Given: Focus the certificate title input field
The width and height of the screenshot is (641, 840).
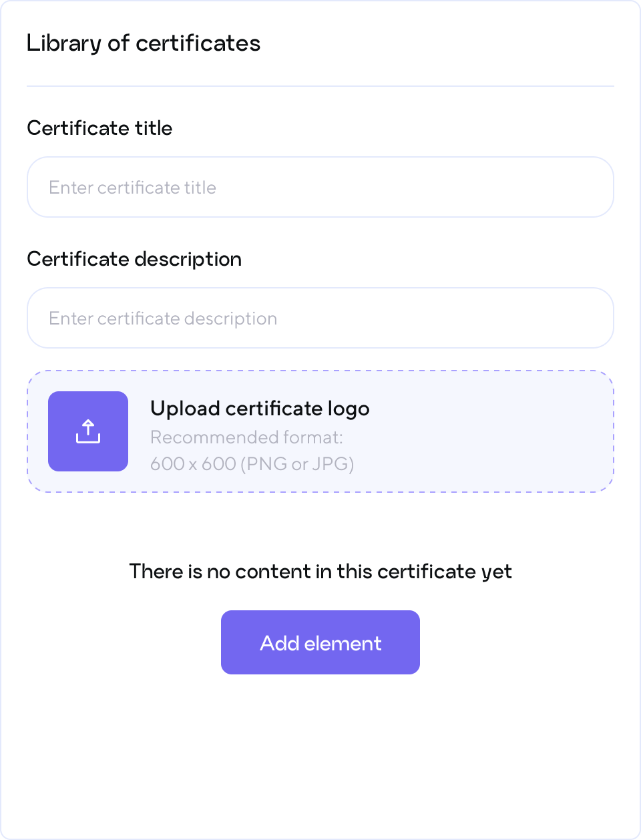Looking at the screenshot, I should [x=320, y=187].
